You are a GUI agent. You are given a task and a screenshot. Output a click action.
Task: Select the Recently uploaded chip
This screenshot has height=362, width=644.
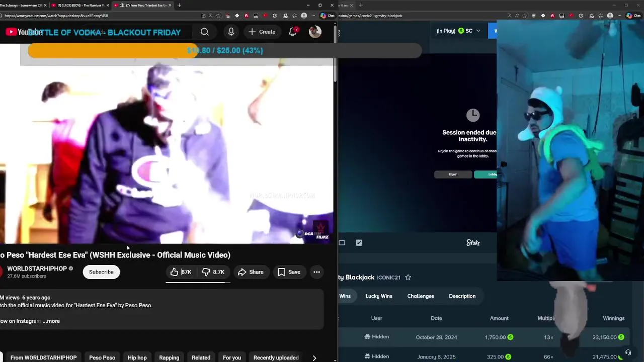click(x=276, y=357)
